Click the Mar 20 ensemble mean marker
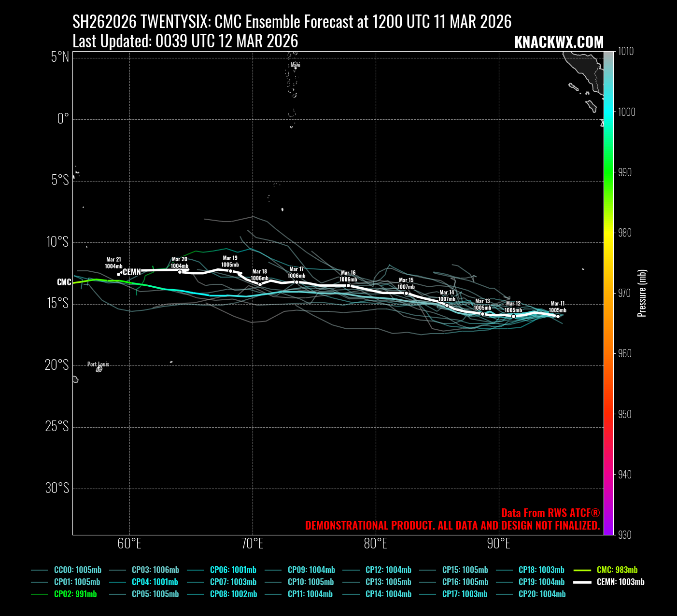 pos(180,272)
